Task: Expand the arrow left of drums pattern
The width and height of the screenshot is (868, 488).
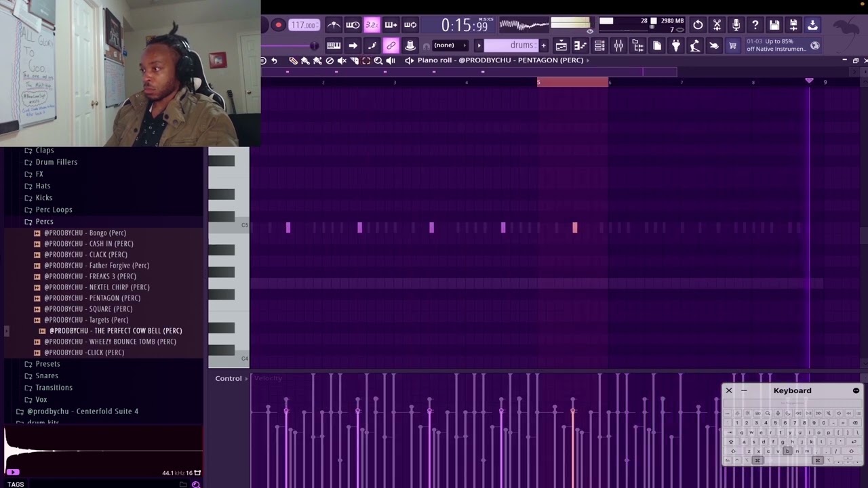Action: pos(479,45)
